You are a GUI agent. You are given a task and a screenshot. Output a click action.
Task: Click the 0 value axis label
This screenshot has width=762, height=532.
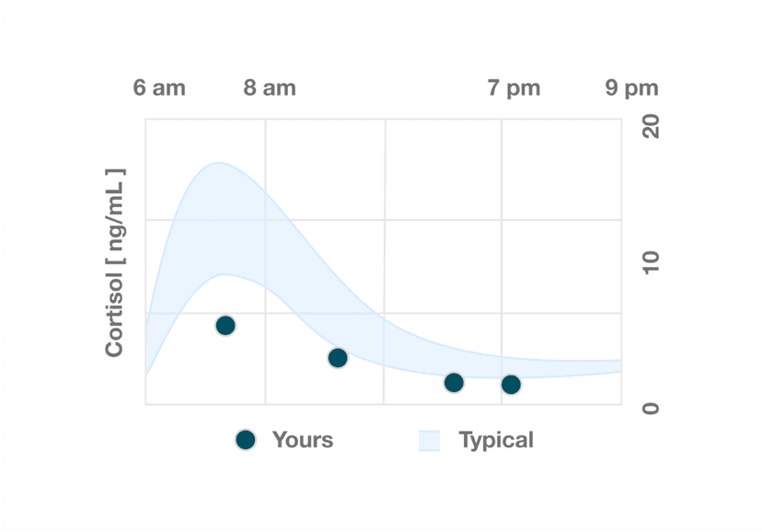[x=651, y=406]
